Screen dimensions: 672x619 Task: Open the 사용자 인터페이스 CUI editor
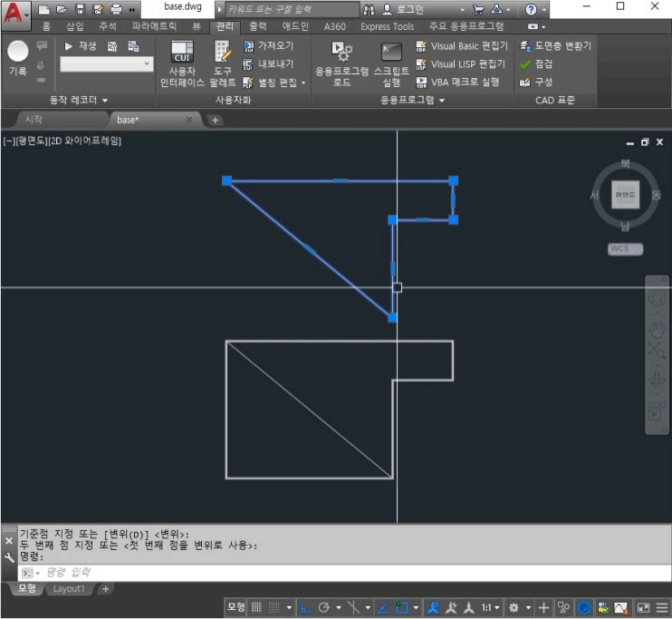point(182,64)
